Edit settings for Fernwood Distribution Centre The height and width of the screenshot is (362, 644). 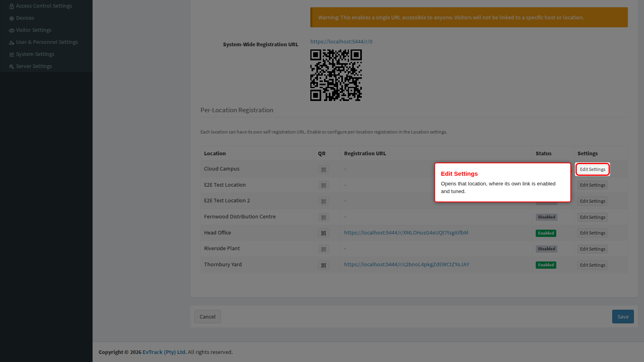(592, 217)
